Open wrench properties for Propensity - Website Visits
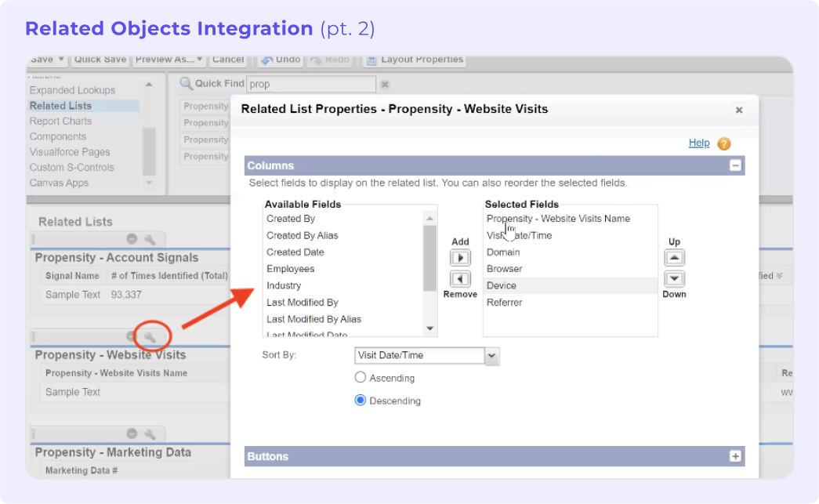819x504 pixels. (150, 337)
